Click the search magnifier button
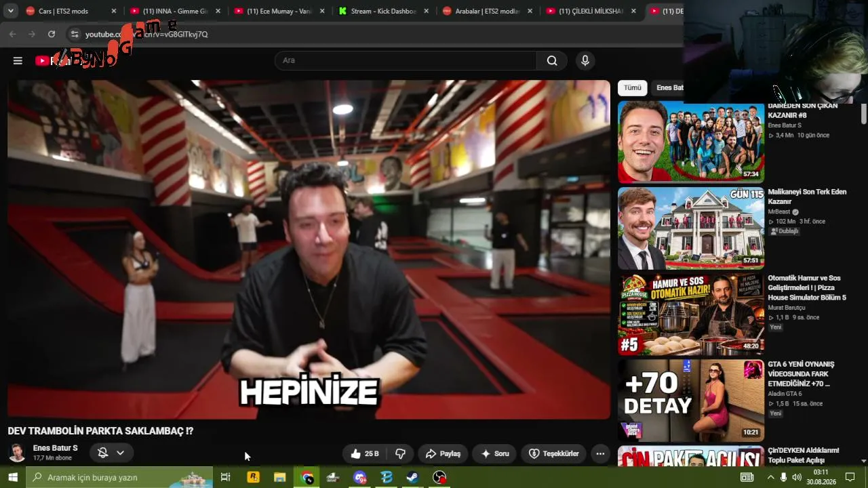The height and width of the screenshot is (488, 868). [552, 60]
